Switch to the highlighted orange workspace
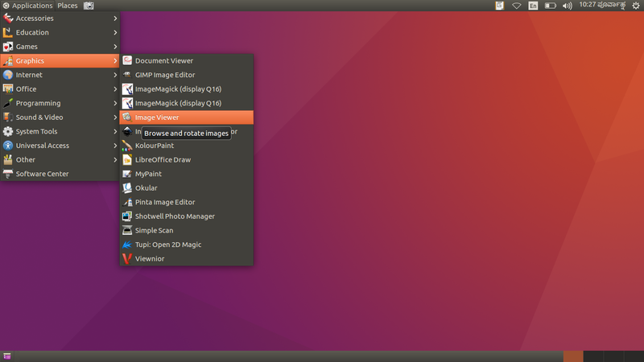The height and width of the screenshot is (362, 644). tap(573, 356)
